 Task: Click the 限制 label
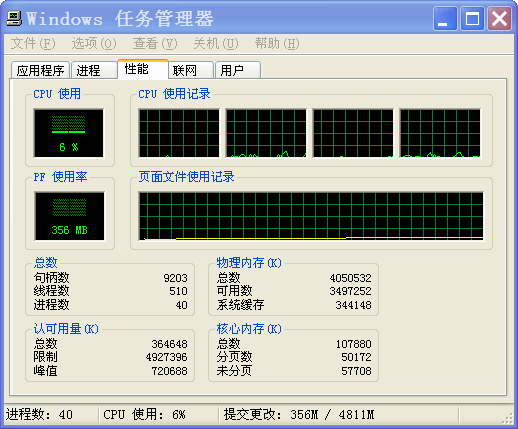[x=45, y=357]
